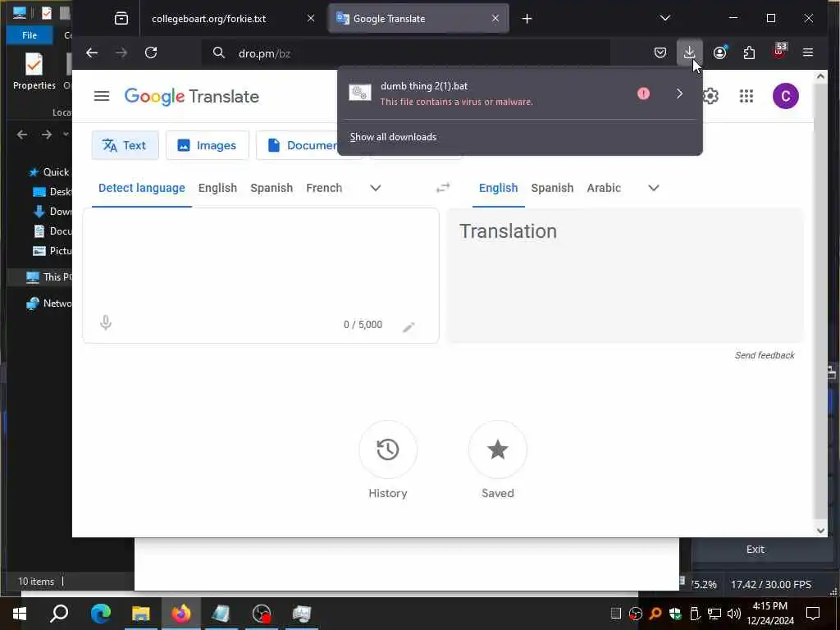Click taskbar clock showing 4:15 PM
The width and height of the screenshot is (840, 630).
(x=770, y=614)
